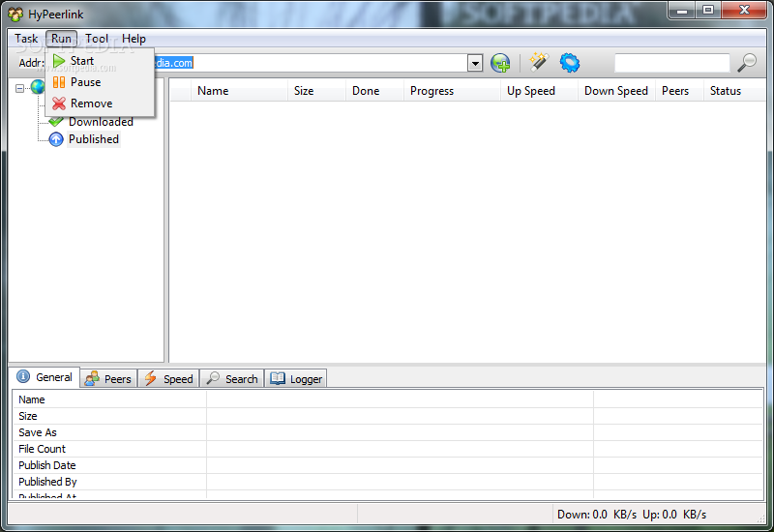Maximize the HyPeerlink window
Image resolution: width=774 pixels, height=532 pixels.
click(x=708, y=11)
